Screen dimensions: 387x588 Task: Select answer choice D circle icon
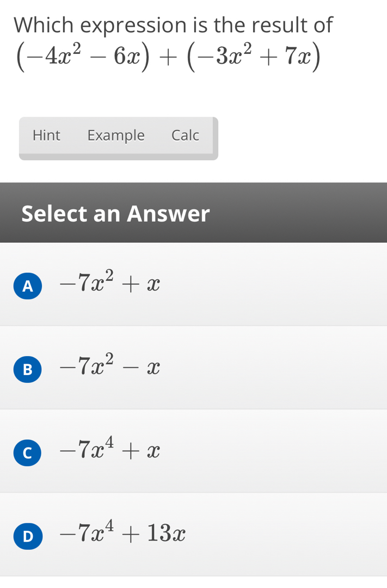click(28, 536)
